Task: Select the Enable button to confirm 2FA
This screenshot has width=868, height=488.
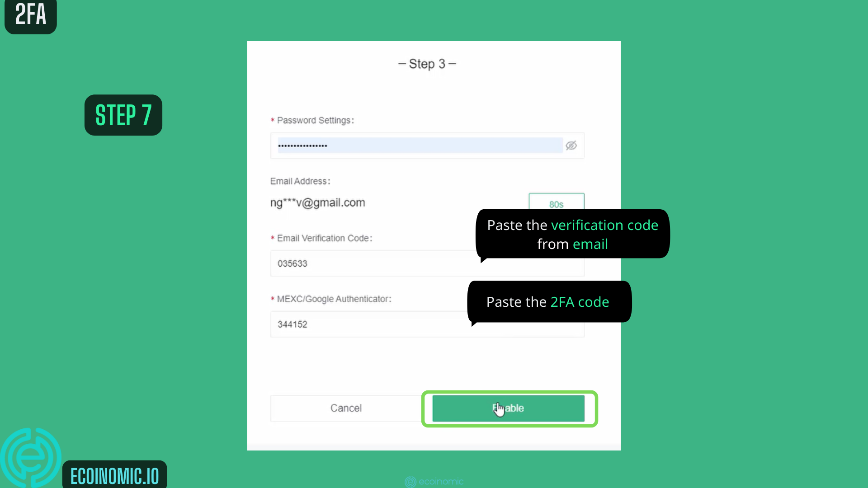Action: (509, 408)
